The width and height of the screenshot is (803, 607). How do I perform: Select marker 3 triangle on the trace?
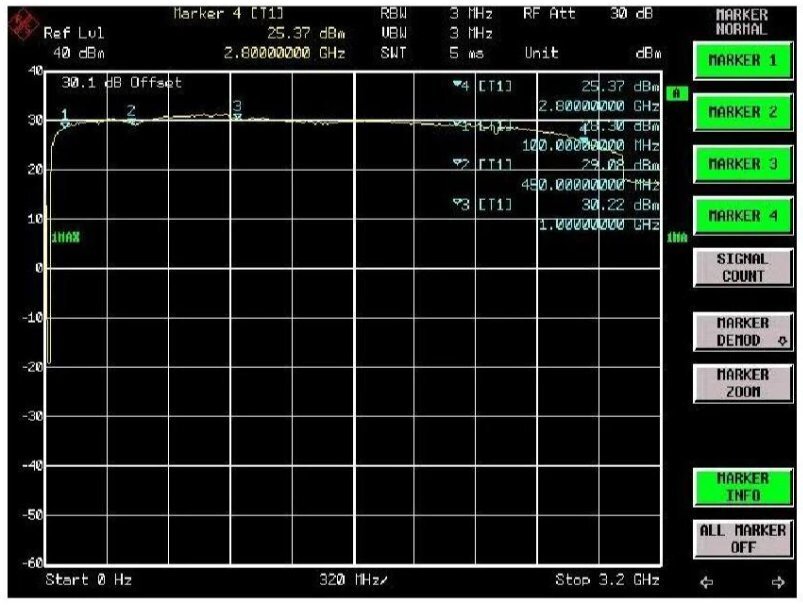(237, 116)
